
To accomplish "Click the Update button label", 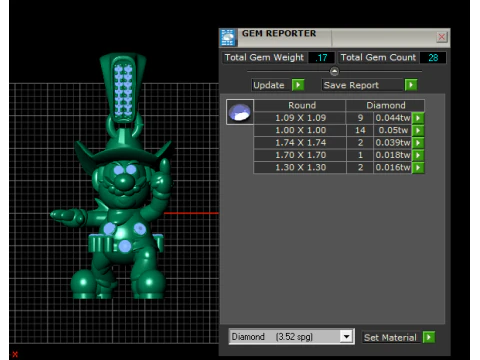I will click(269, 85).
